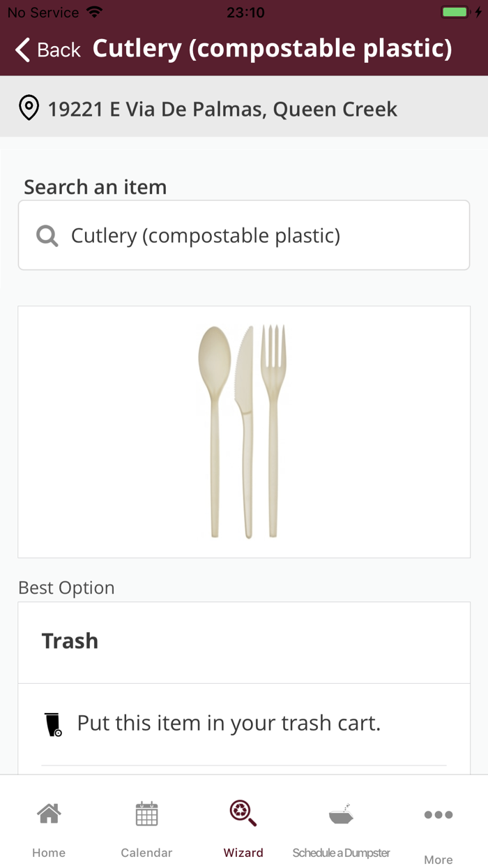The width and height of the screenshot is (488, 868).
Task: Click the trash cart icon
Action: click(x=53, y=724)
